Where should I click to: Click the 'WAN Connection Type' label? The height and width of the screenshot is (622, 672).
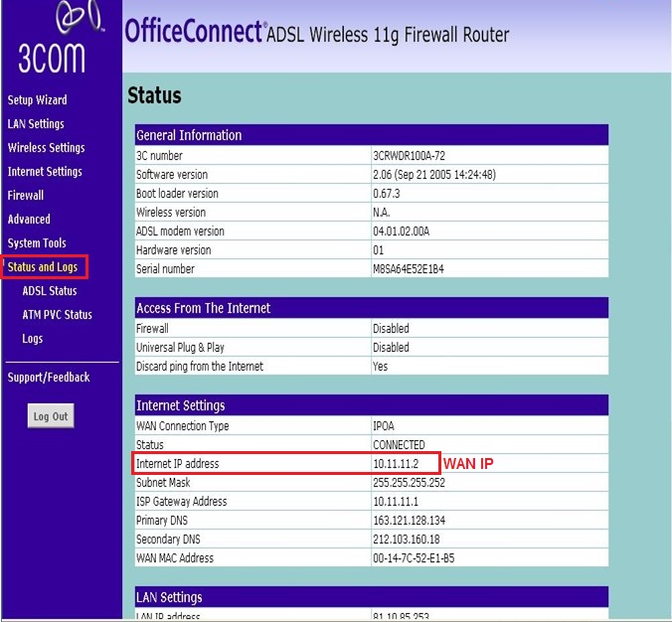(182, 426)
